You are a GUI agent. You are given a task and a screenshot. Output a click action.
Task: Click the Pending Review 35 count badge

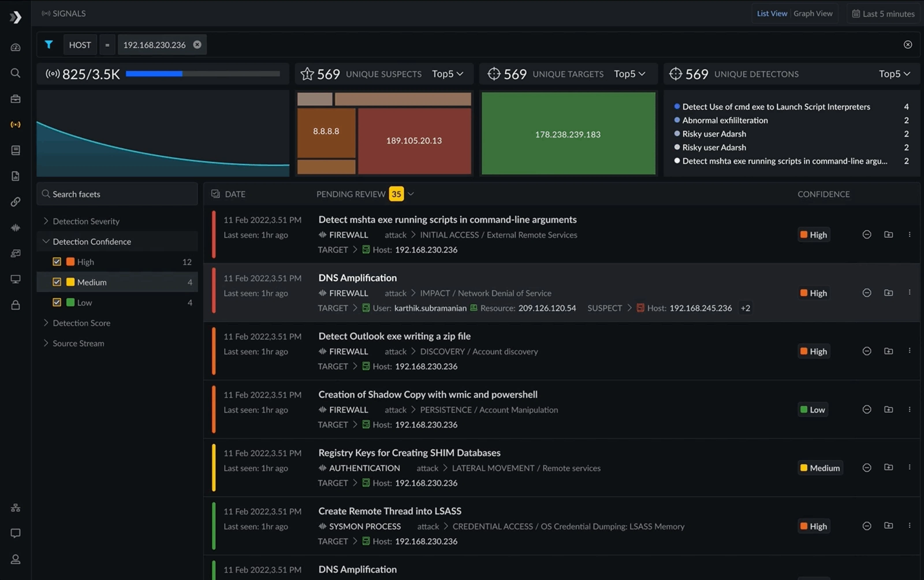(x=396, y=194)
